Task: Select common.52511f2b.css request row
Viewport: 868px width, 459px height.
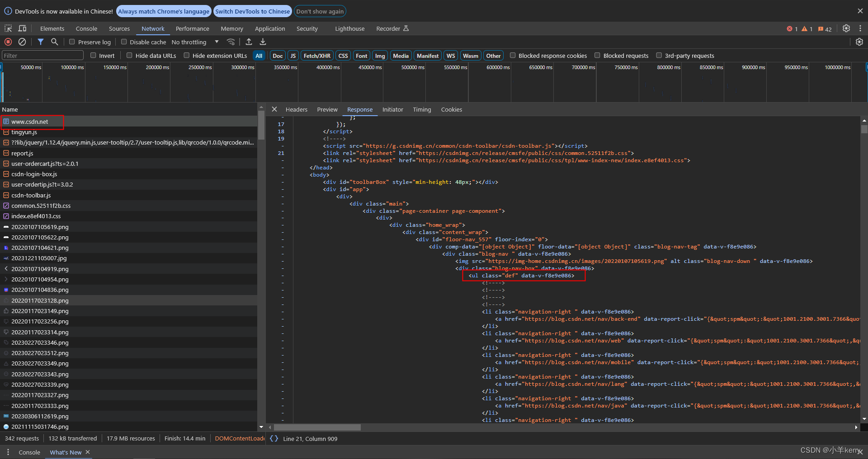Action: (129, 206)
